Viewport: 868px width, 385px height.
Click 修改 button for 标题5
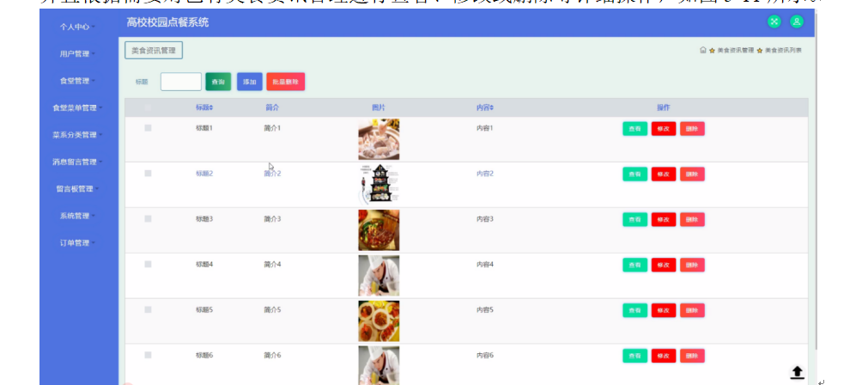pyautogui.click(x=664, y=310)
